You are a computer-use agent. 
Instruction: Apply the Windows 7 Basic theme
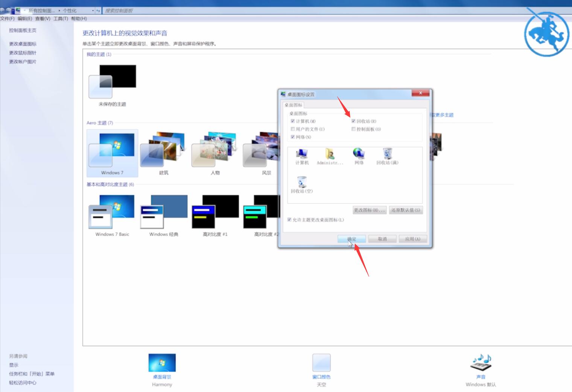(112, 215)
